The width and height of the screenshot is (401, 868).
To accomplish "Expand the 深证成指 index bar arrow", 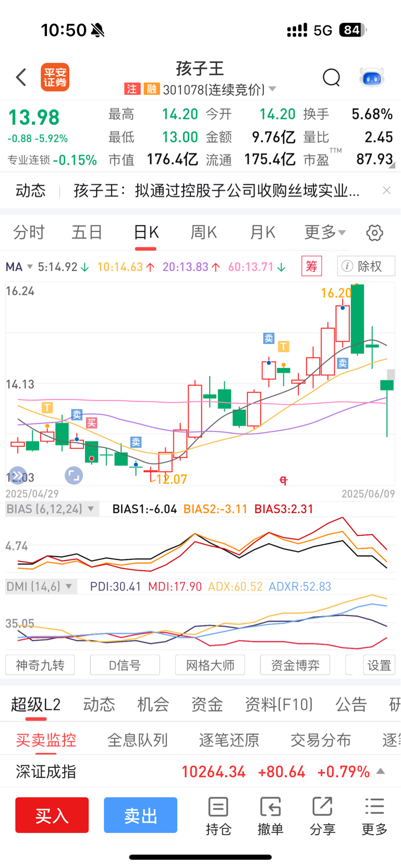I will point(381,771).
